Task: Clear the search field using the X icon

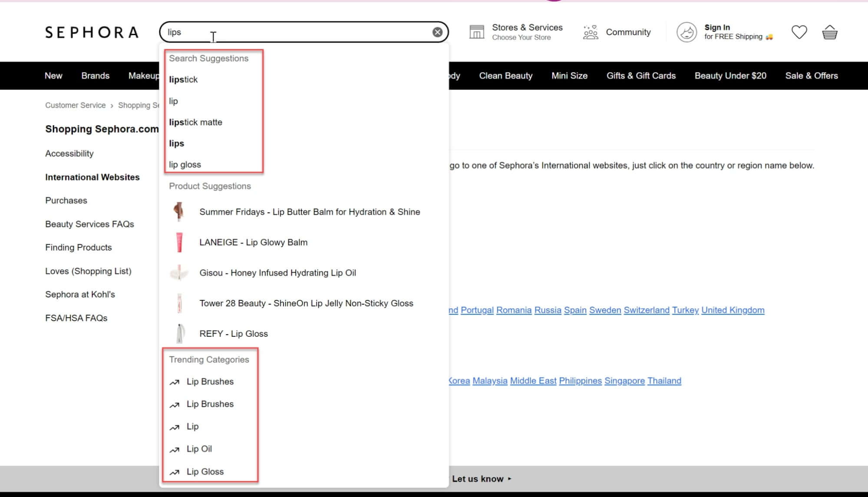Action: click(437, 31)
